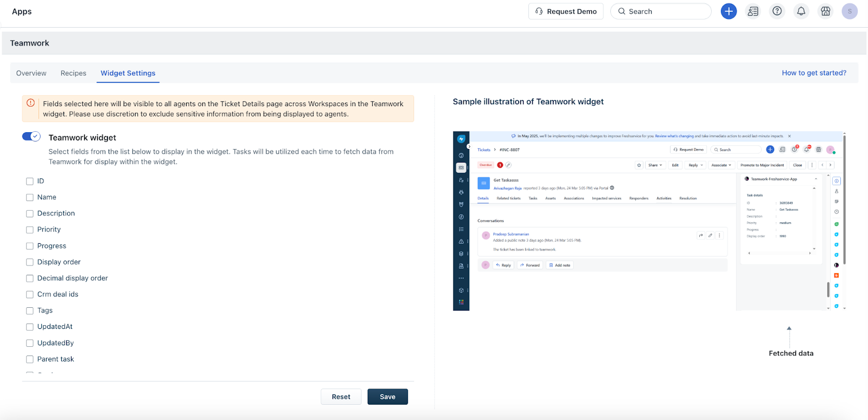Open the agent contact card icon
The height and width of the screenshot is (420, 868).
753,11
